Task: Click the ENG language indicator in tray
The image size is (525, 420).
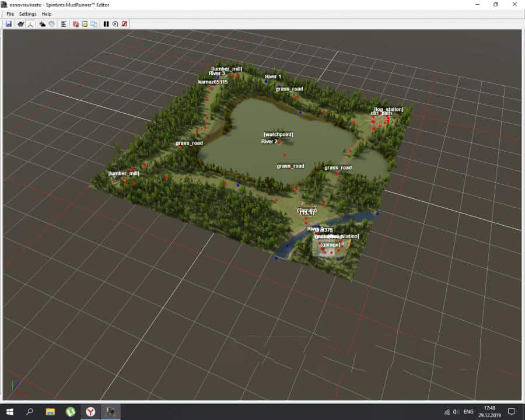Action: click(x=468, y=412)
